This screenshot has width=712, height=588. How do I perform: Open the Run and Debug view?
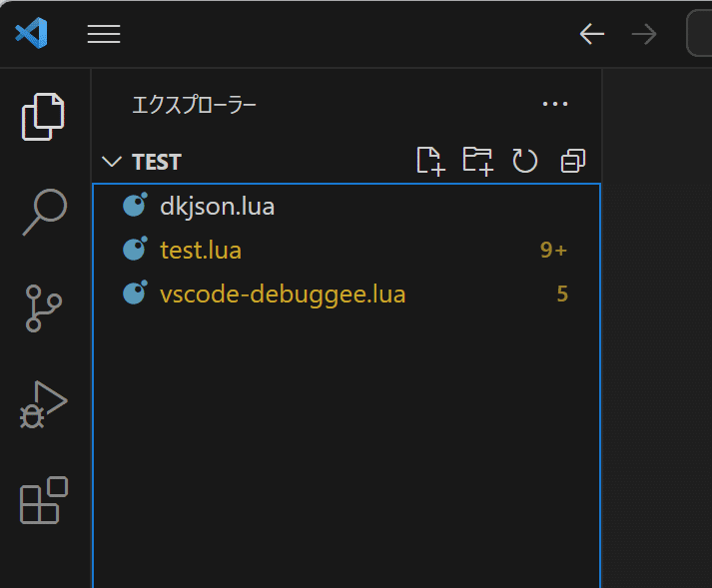coord(43,404)
